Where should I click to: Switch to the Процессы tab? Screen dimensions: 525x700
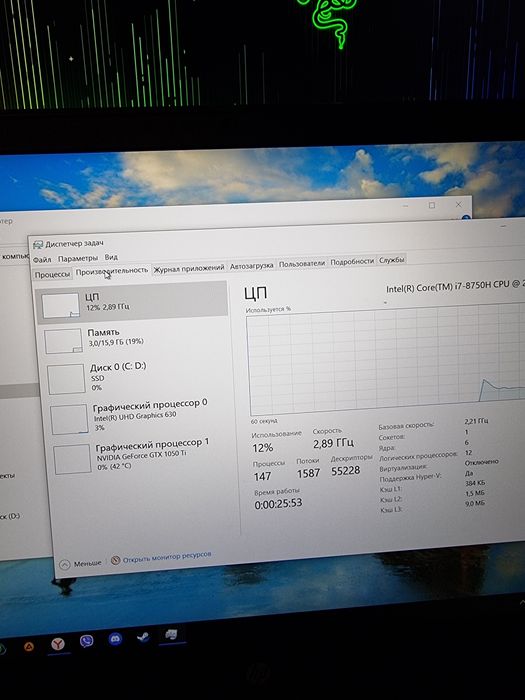(x=52, y=275)
